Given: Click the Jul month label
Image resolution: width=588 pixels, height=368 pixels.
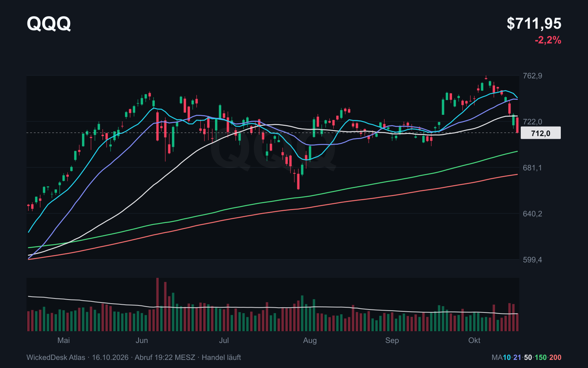Looking at the screenshot, I should [224, 340].
